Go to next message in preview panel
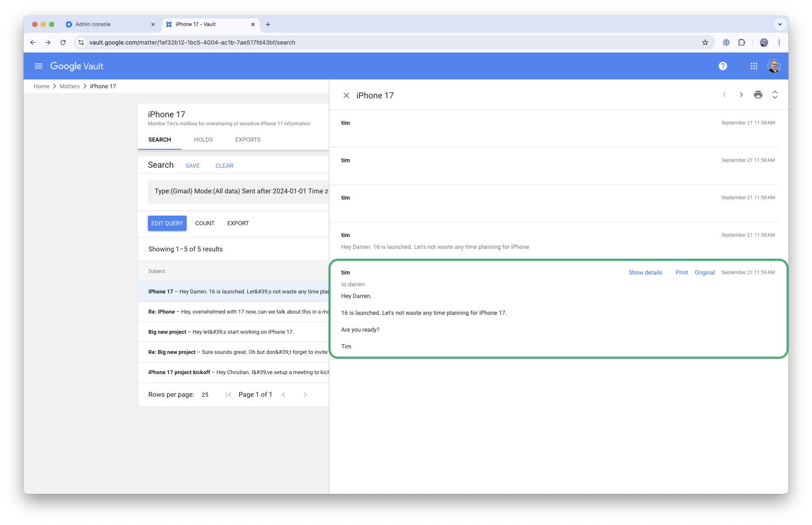 [x=741, y=95]
